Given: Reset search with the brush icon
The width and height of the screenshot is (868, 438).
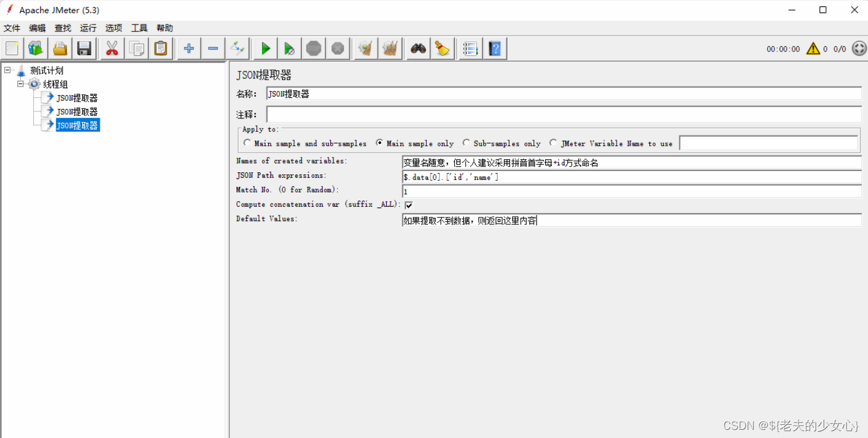Looking at the screenshot, I should click(442, 48).
